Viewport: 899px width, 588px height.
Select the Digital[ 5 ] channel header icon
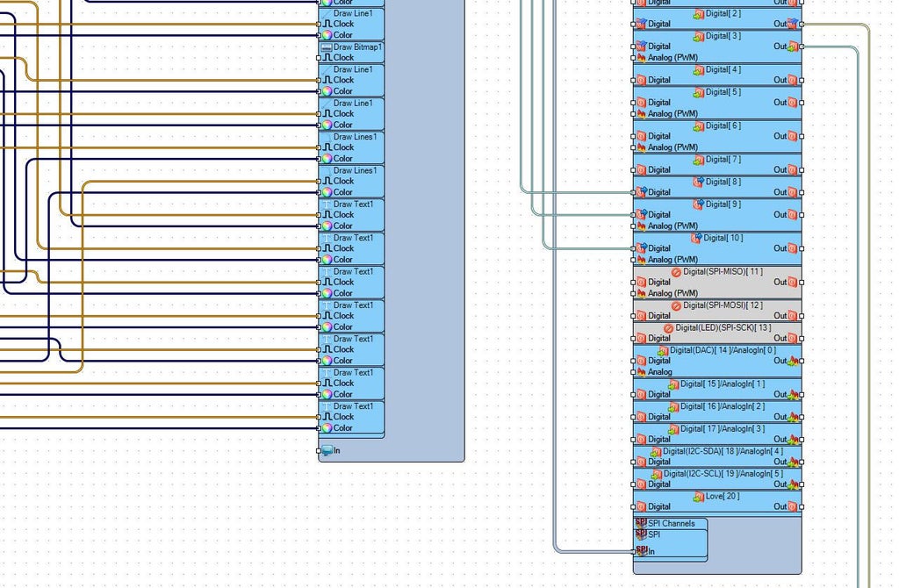point(698,92)
